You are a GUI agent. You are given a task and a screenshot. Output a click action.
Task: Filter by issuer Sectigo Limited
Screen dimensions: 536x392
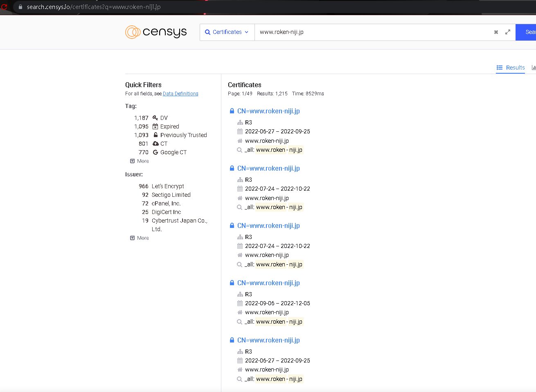[171, 195]
